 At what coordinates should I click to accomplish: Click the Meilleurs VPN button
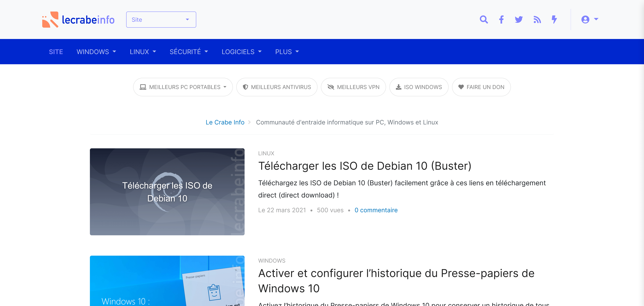[353, 87]
